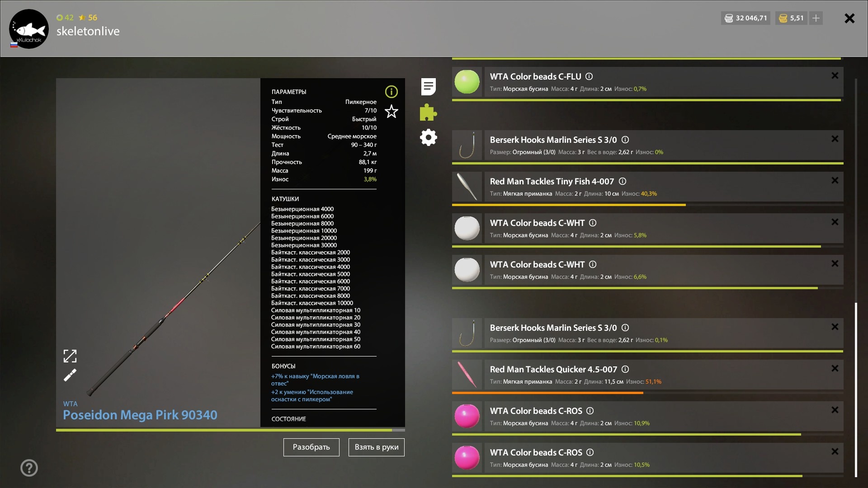This screenshot has height=488, width=868.
Task: Click player level indicator 42
Action: [x=65, y=18]
